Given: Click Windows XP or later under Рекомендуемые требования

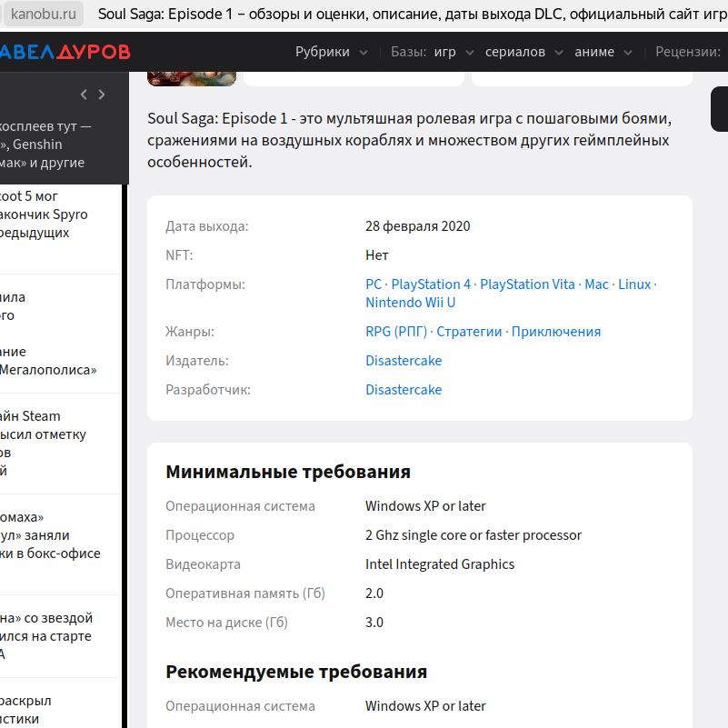Looking at the screenshot, I should (x=425, y=706).
